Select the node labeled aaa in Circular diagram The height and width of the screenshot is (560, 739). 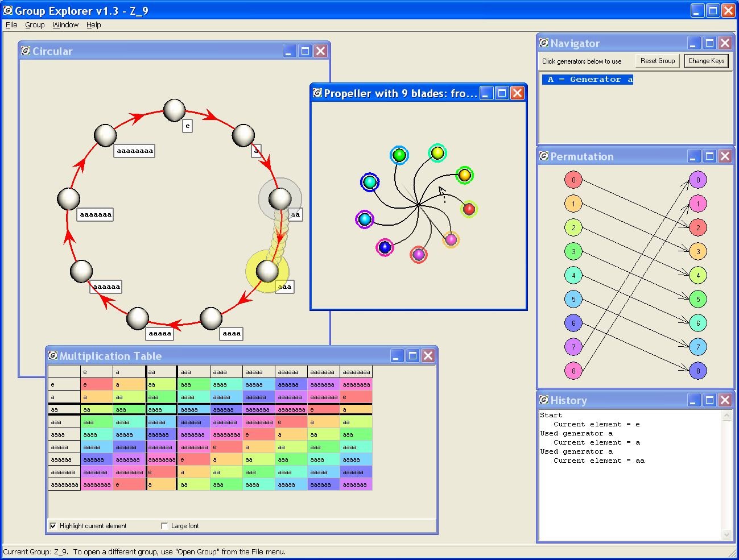(267, 272)
